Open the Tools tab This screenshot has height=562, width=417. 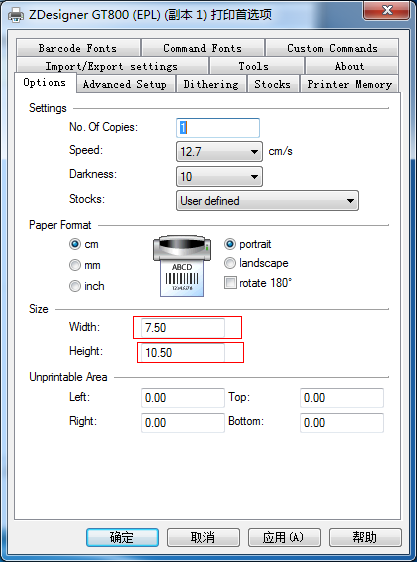pyautogui.click(x=257, y=66)
